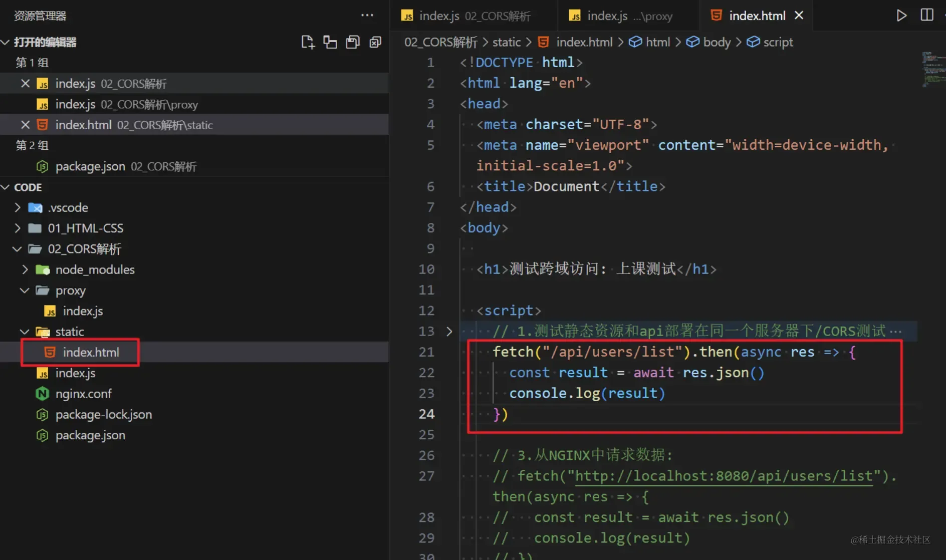Click the HTML5 icon on index.html tab

click(717, 16)
